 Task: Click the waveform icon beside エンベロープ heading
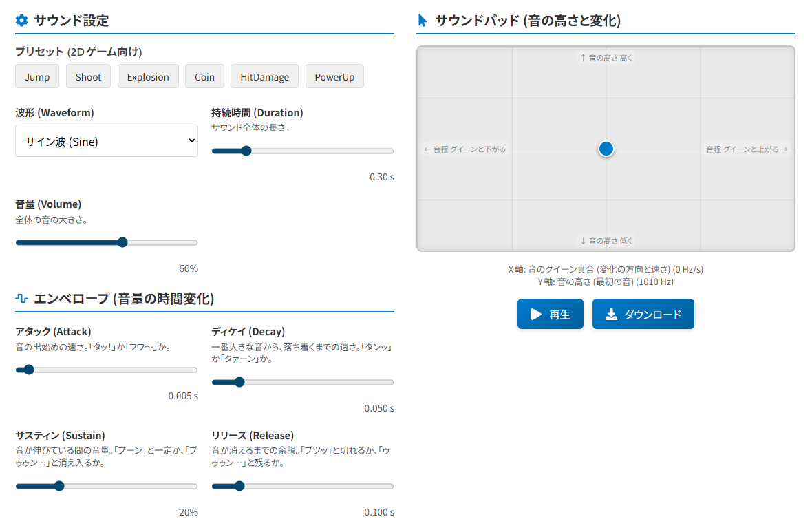[22, 299]
